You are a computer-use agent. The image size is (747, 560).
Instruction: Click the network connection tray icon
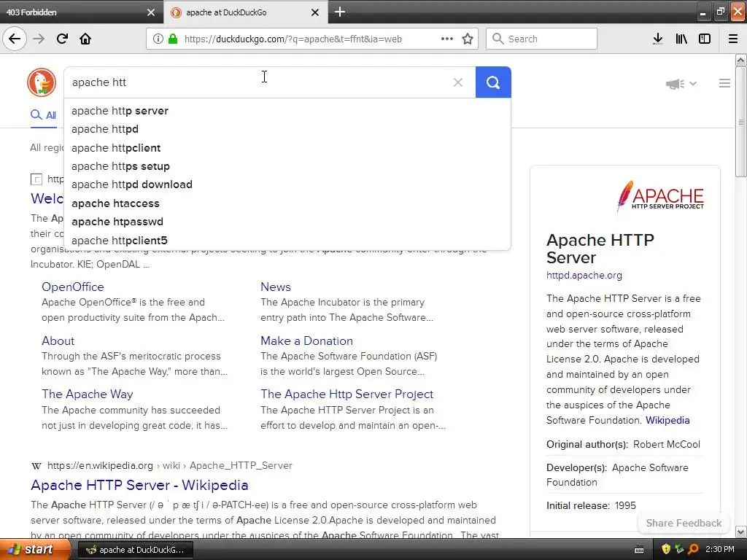pos(679,550)
